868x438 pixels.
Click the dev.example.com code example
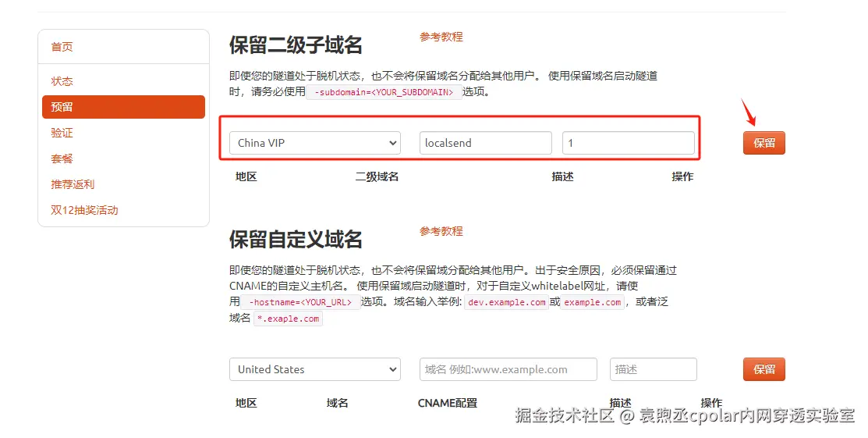[506, 302]
